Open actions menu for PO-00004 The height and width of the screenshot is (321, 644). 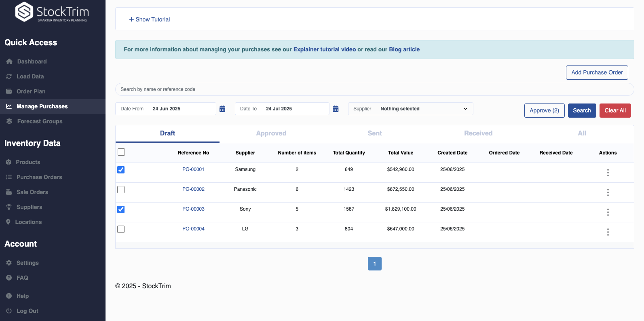click(608, 232)
